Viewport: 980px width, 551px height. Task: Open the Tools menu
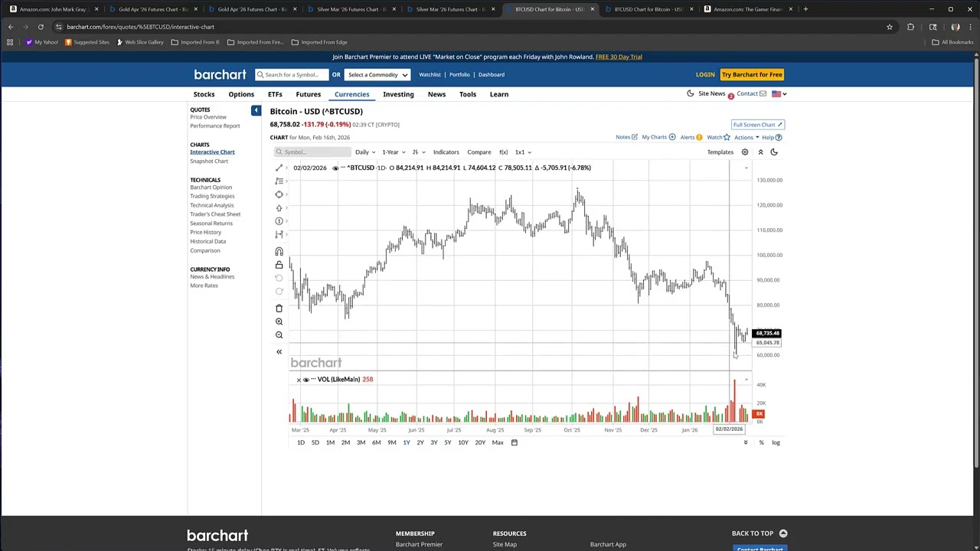(468, 94)
